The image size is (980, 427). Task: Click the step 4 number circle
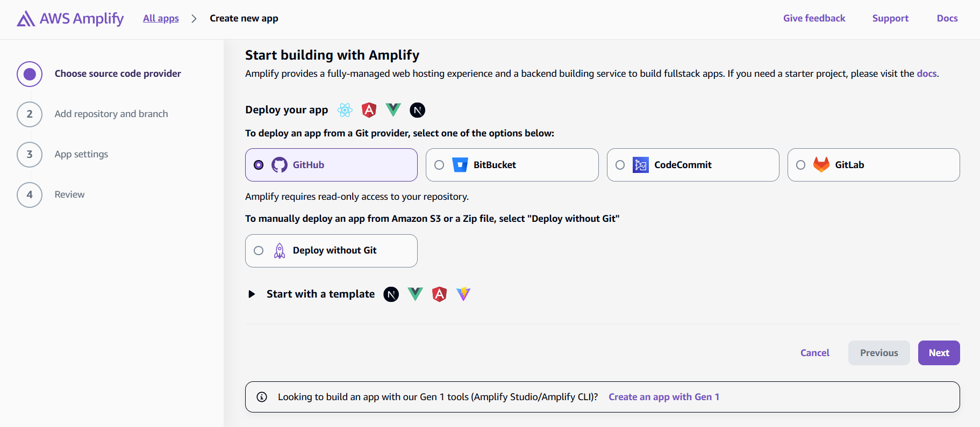click(30, 195)
